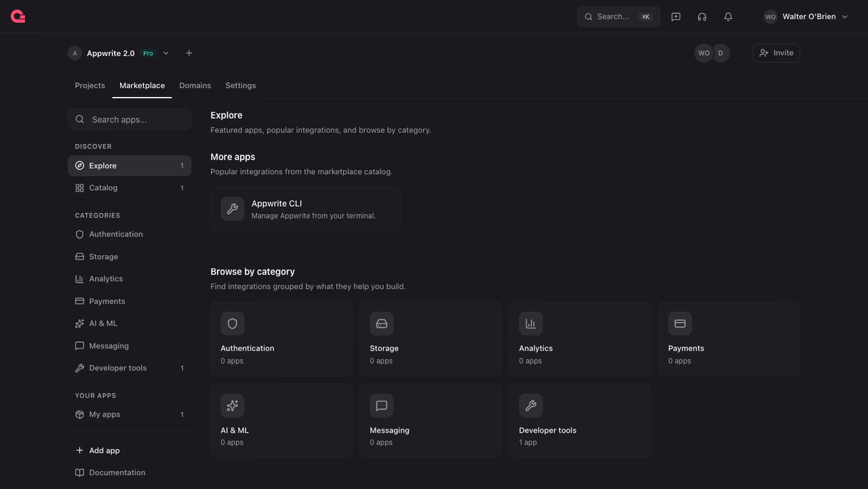Open the Storage card title
The image size is (868, 489).
(x=384, y=349)
